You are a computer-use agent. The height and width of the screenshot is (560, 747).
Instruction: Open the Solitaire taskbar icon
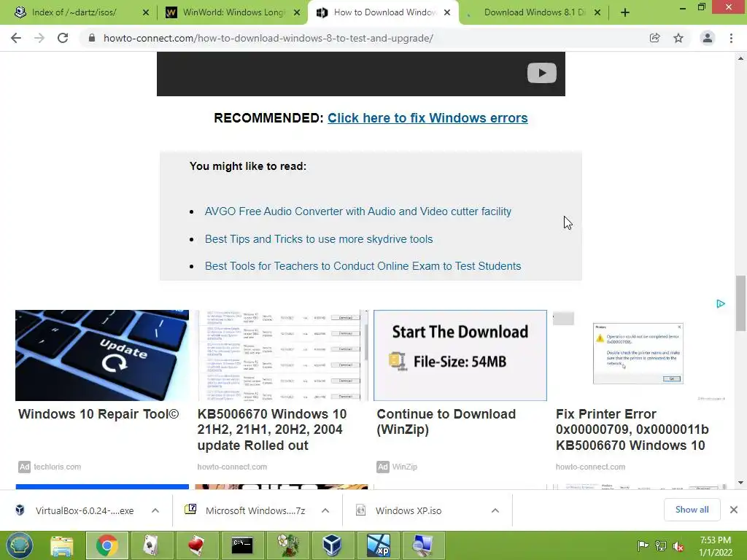click(151, 545)
